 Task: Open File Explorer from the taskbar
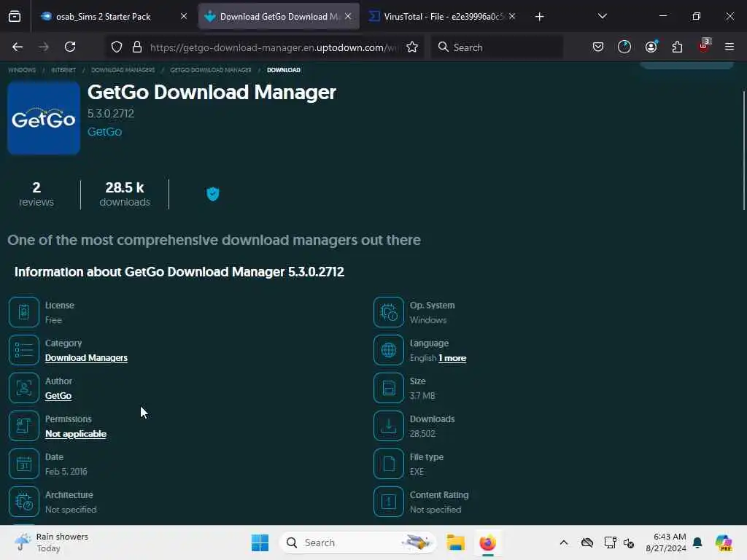455,542
